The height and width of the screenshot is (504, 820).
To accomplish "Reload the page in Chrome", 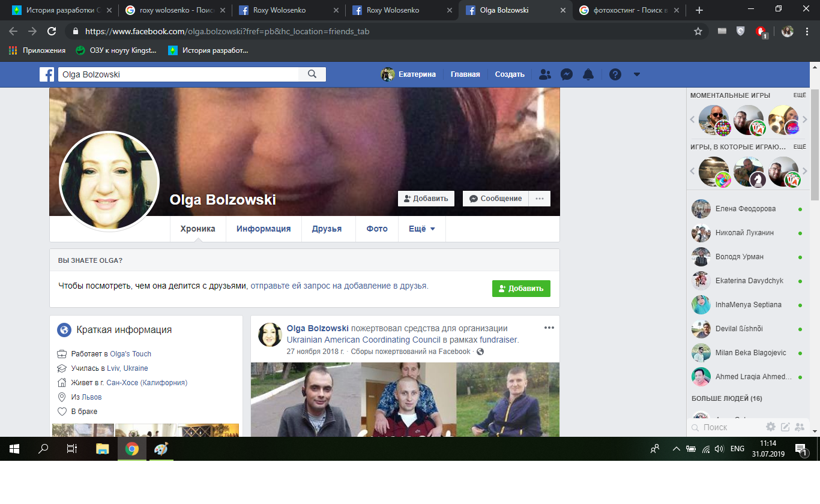I will 52,31.
